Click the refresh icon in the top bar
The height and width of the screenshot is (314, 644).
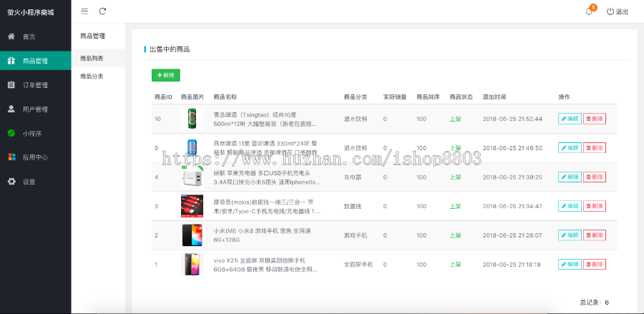click(x=102, y=11)
